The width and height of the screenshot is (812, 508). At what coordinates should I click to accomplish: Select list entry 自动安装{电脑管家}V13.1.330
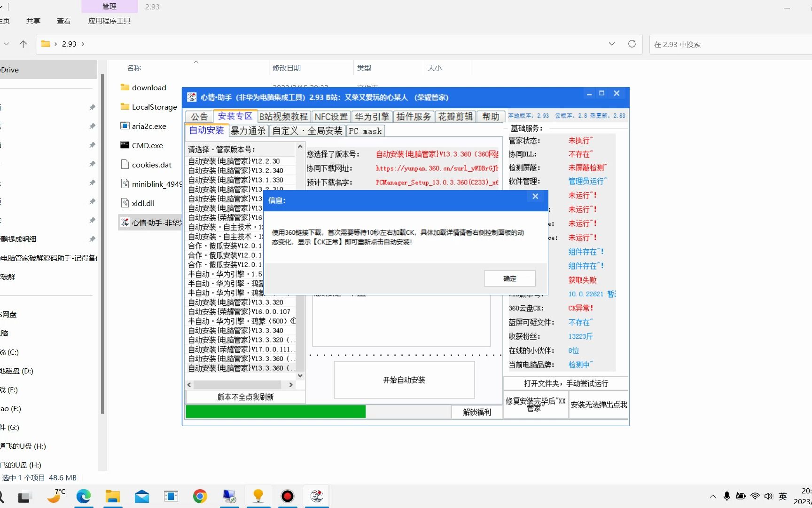(x=242, y=180)
